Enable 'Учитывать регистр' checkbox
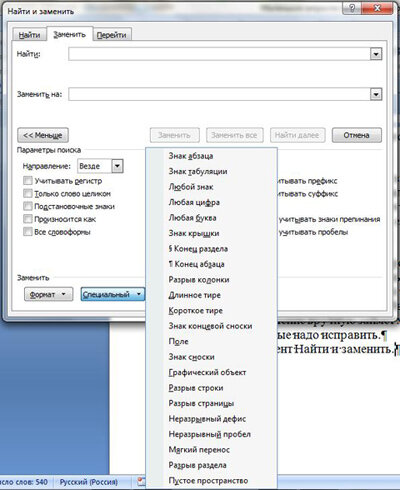This screenshot has width=400, height=490. tap(28, 181)
